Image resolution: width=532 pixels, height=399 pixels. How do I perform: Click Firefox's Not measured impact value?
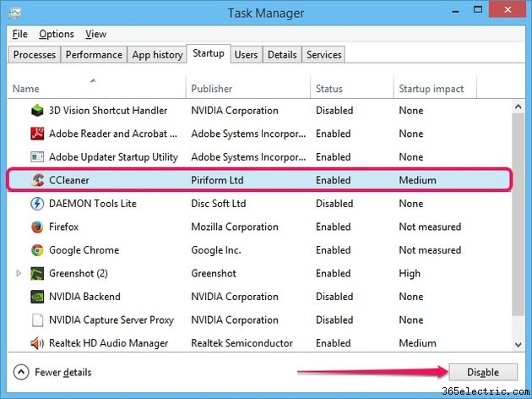point(430,227)
